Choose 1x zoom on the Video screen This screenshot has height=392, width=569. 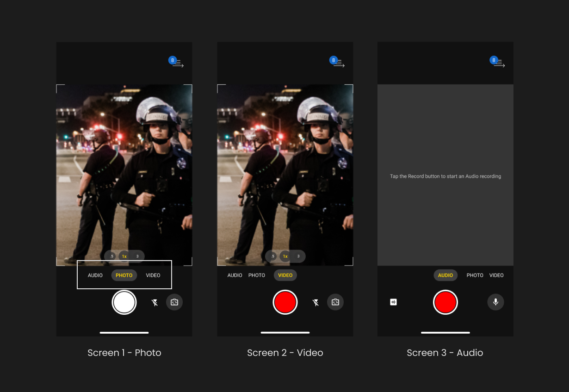tap(285, 256)
